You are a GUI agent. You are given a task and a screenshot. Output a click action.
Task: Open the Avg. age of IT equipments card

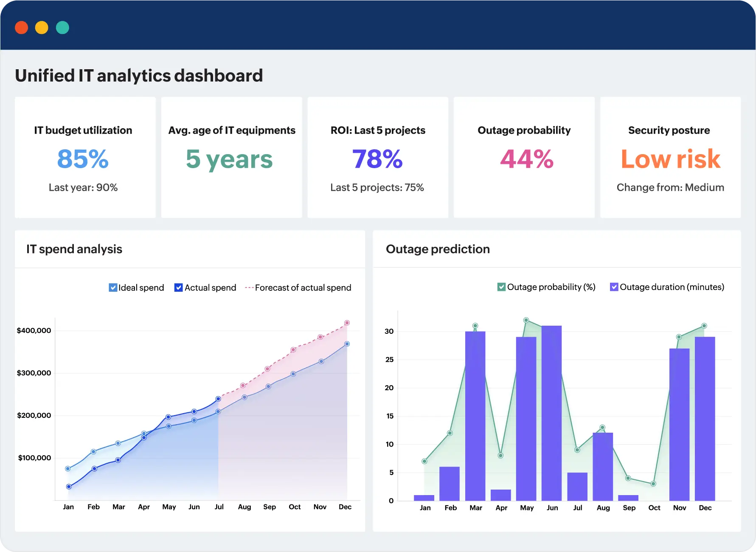coord(231,158)
